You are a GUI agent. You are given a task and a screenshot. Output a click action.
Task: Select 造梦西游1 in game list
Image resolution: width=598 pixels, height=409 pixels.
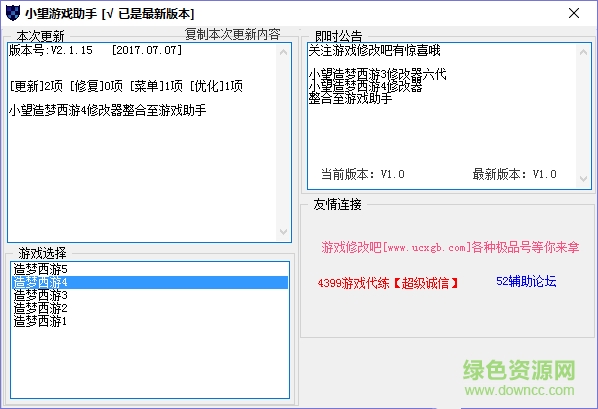(150, 321)
